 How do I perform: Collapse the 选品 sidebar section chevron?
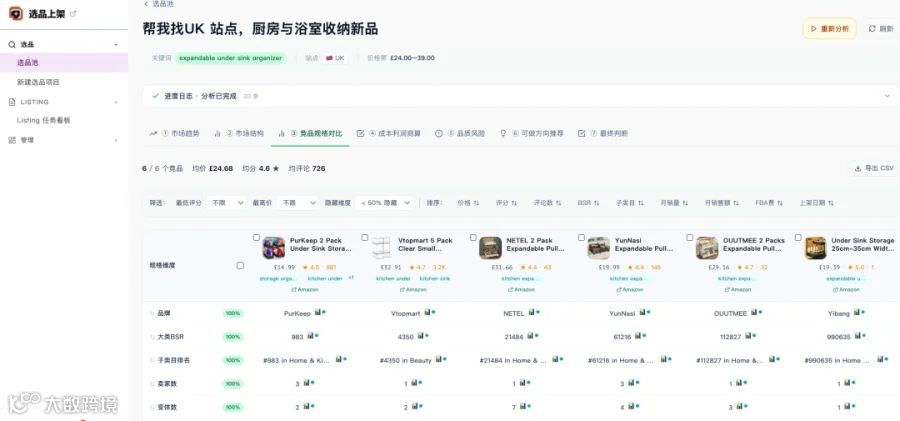point(116,44)
